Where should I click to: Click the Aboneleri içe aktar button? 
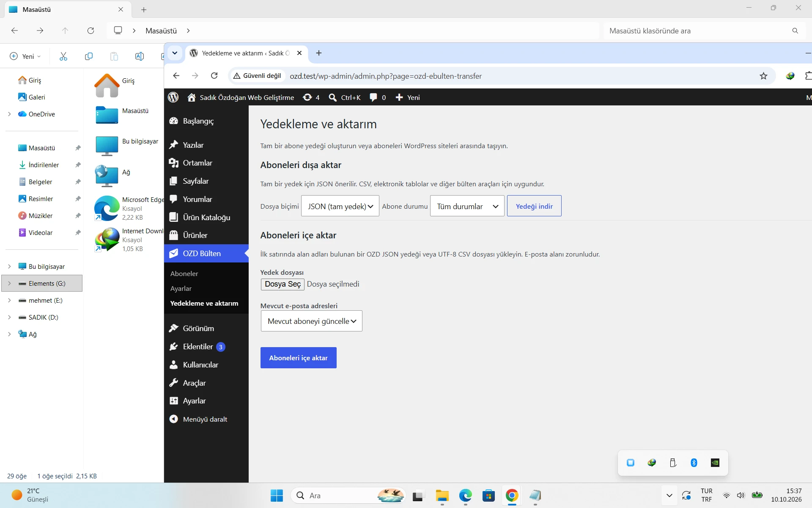pos(299,358)
